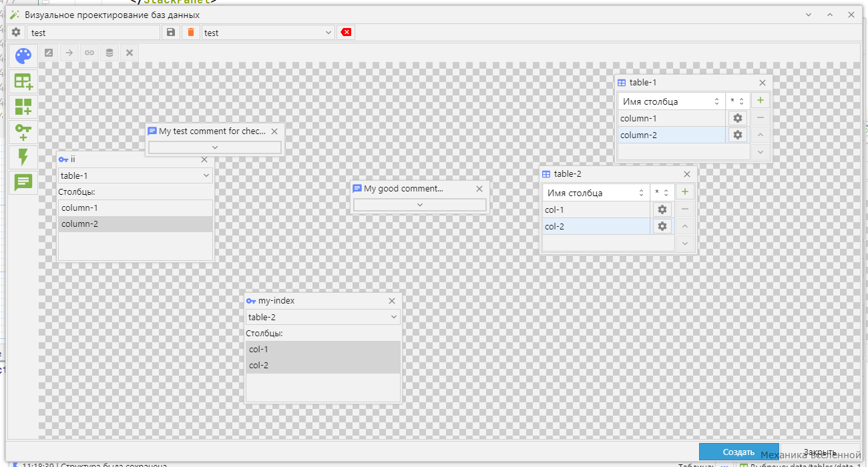Screen dimensions: 868x467
Task: Select column-1 row in table-1
Action: [x=672, y=118]
